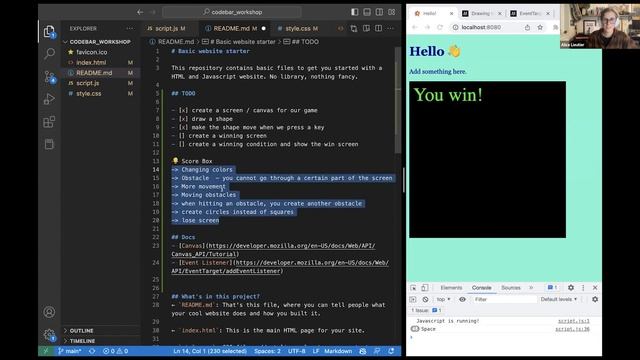Click the UTF-8 encoding status item

[297, 351]
